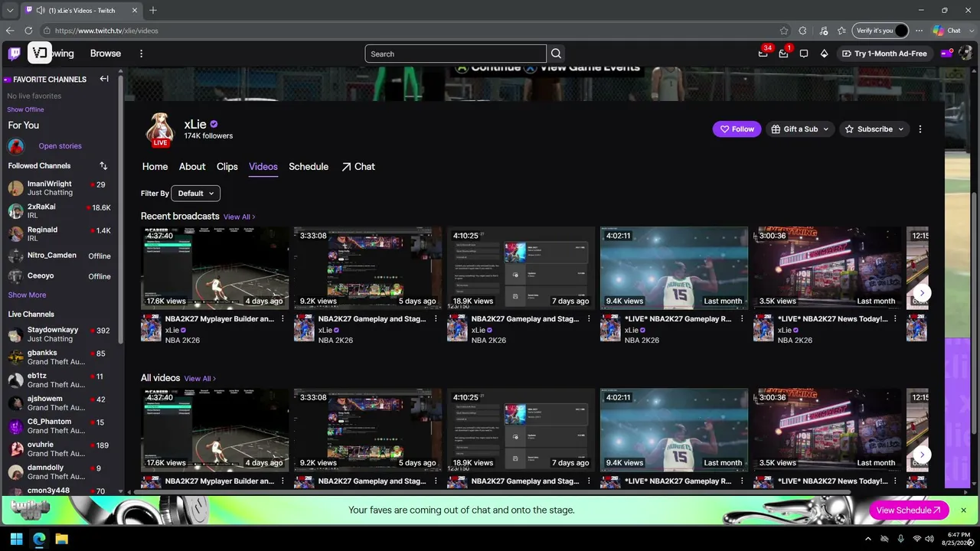Open File Explorer from the taskbar
Image resolution: width=980 pixels, height=551 pixels.
pos(61,539)
